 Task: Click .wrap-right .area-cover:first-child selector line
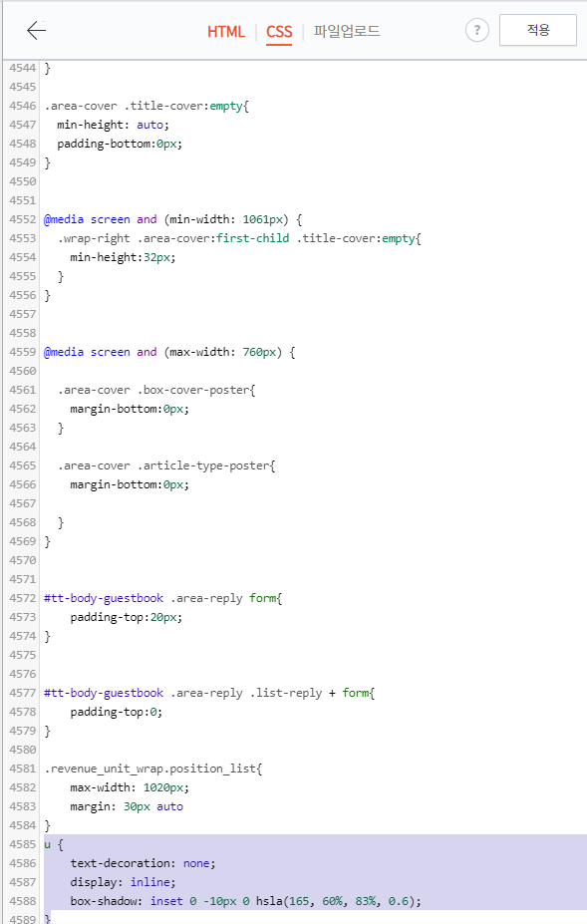[239, 238]
